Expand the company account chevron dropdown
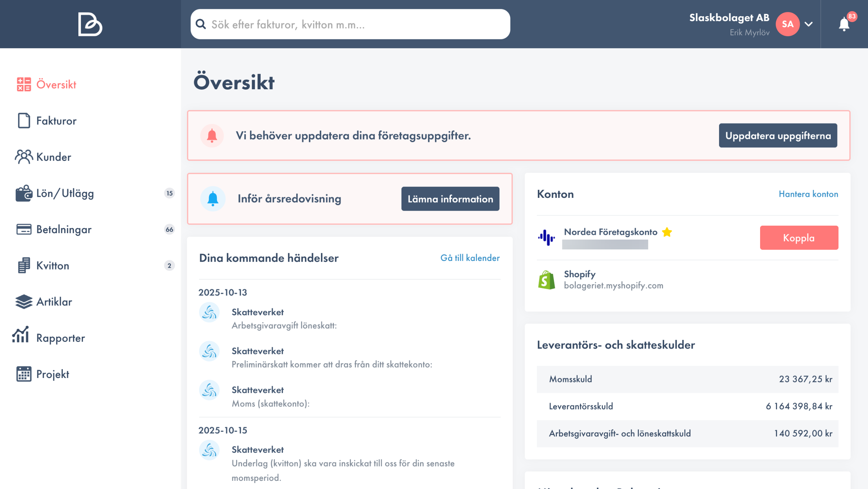Viewport: 868px width, 489px height. [809, 24]
